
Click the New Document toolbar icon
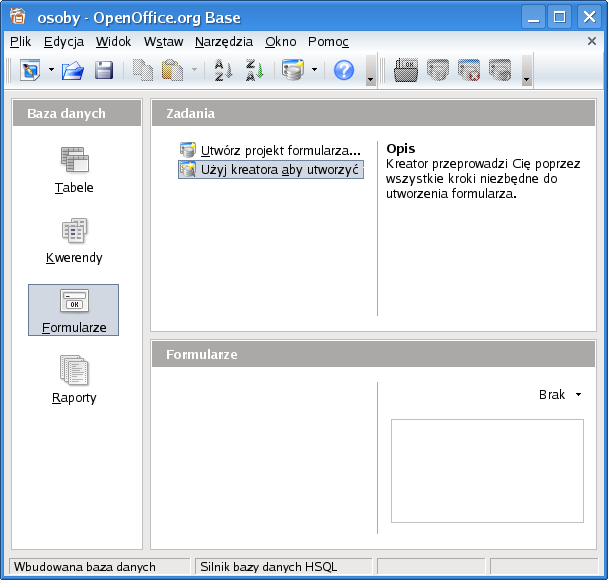point(30,70)
